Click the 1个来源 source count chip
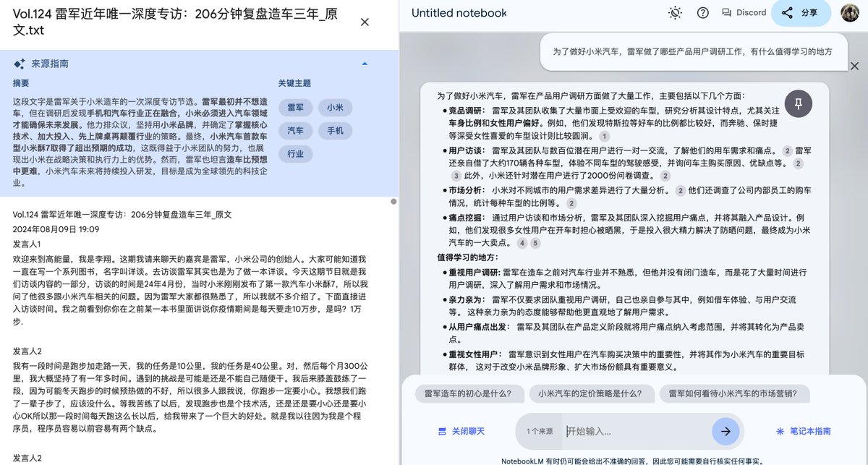Screen dimensions: 868x465 point(540,431)
